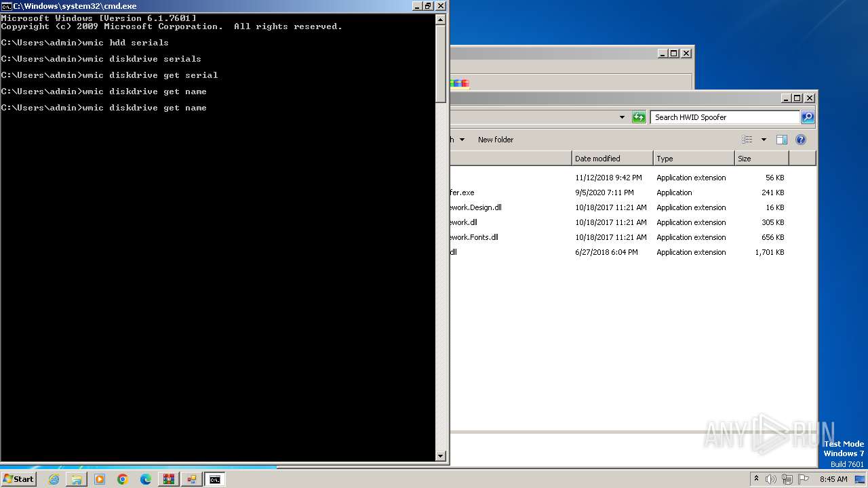This screenshot has width=868, height=488.
Task: Open the view options dropdown arrow
Action: click(x=764, y=140)
